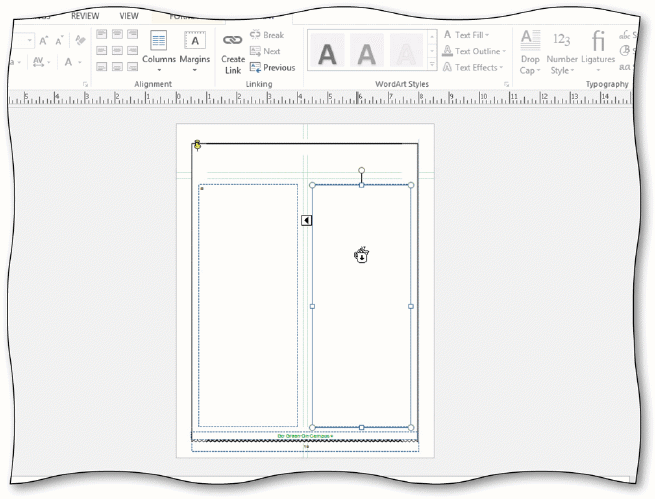Click the bottom-middle sizing handle of selected box
The width and height of the screenshot is (655, 499).
tap(362, 428)
